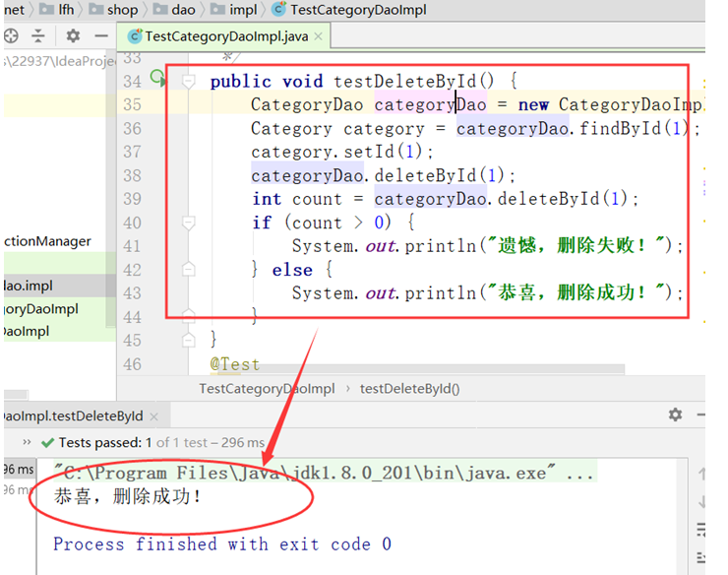Close the TestCategoryDaoImpl.java editor tab

(318, 36)
